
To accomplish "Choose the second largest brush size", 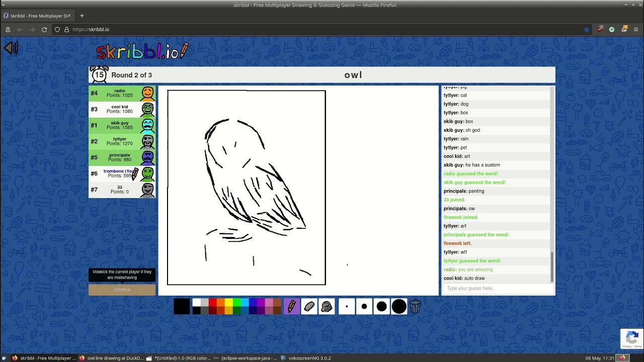I will 381,306.
